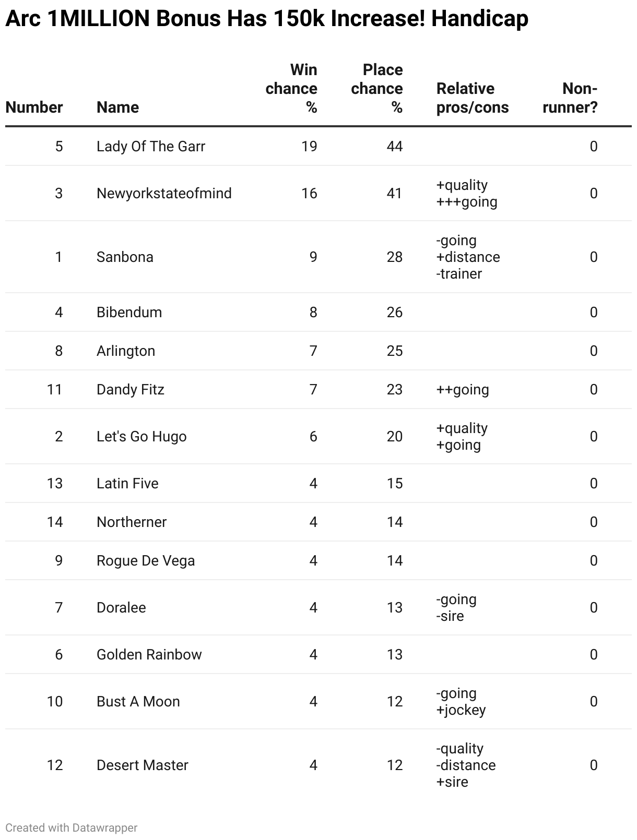Click the Place chance % column header
The height and width of the screenshot is (840, 637).
pyautogui.click(x=377, y=89)
